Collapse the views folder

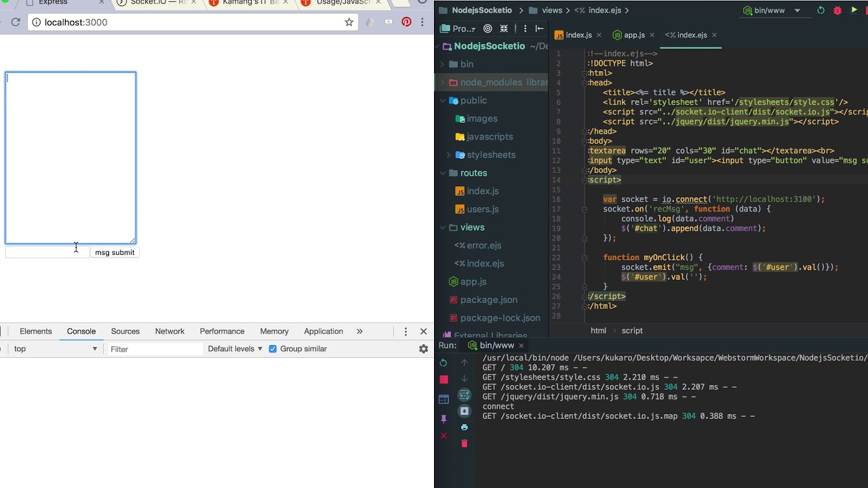tap(443, 228)
